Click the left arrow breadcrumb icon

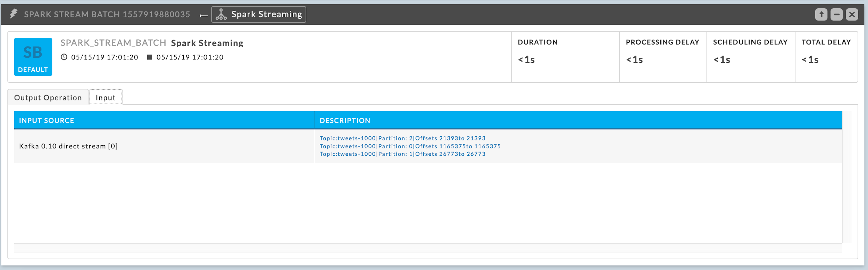[x=204, y=15]
